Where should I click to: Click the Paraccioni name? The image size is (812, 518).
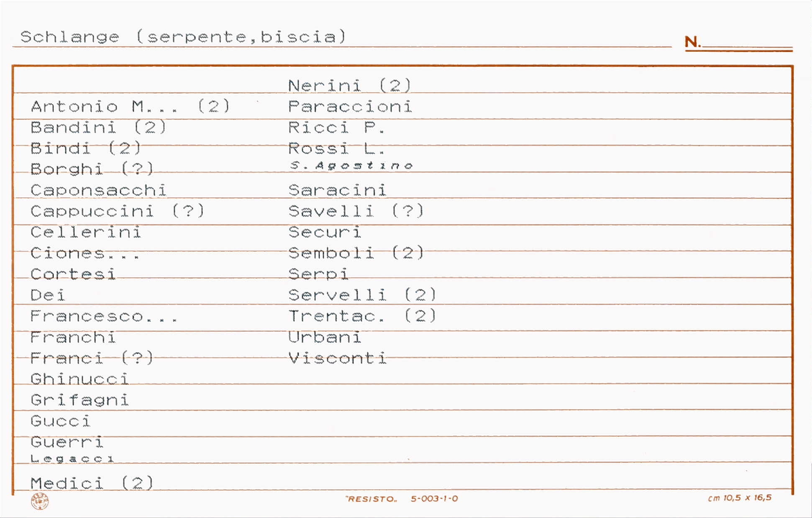coord(350,106)
